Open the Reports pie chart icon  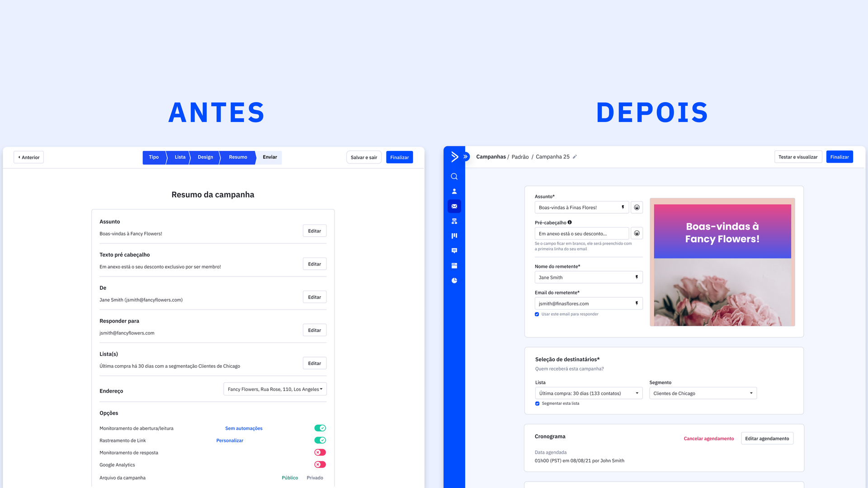[x=454, y=281]
